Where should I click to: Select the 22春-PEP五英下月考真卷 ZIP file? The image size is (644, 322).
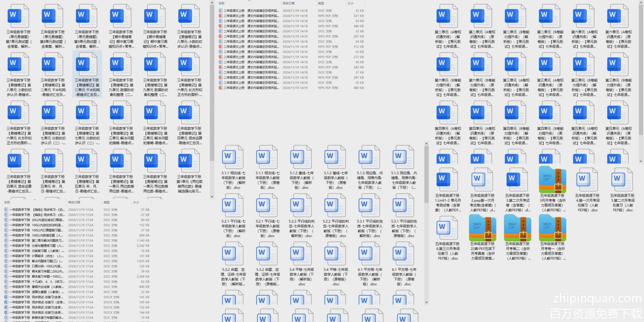point(482,228)
